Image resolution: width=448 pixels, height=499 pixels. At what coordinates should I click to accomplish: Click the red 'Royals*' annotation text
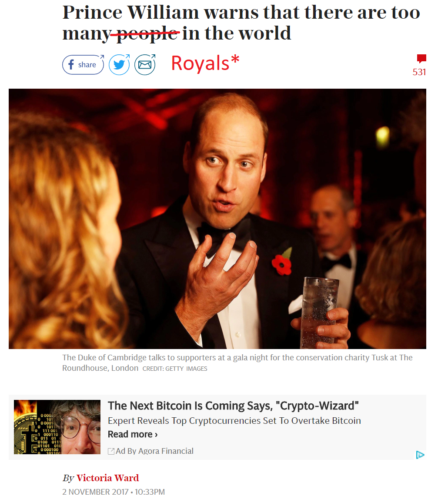point(205,63)
